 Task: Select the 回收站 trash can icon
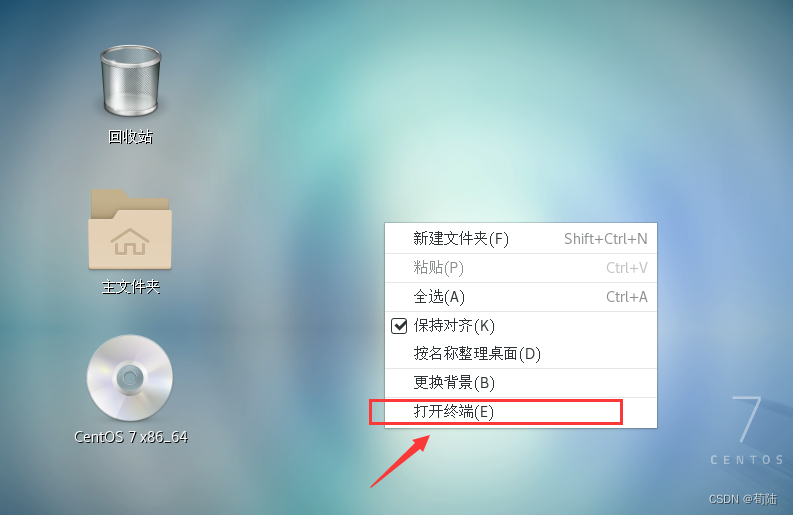click(130, 81)
